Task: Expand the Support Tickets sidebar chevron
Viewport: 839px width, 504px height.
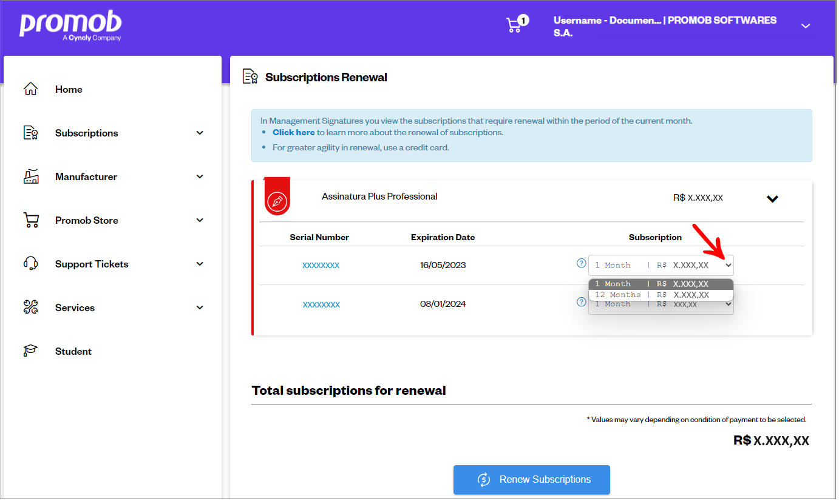Action: click(x=200, y=264)
